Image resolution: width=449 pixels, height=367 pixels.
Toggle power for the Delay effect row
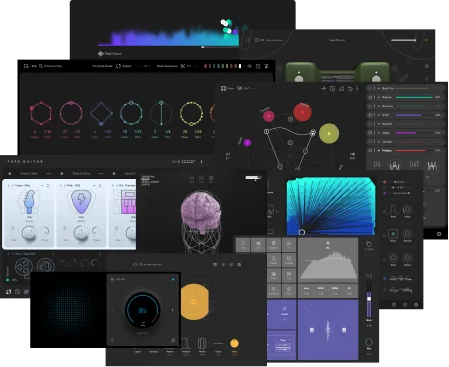coord(370,133)
